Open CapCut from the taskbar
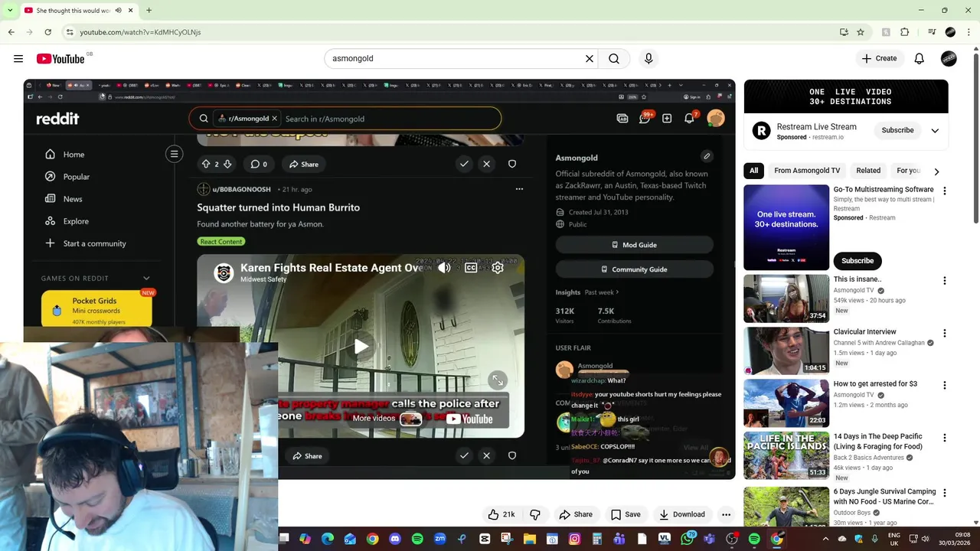 pos(485,540)
